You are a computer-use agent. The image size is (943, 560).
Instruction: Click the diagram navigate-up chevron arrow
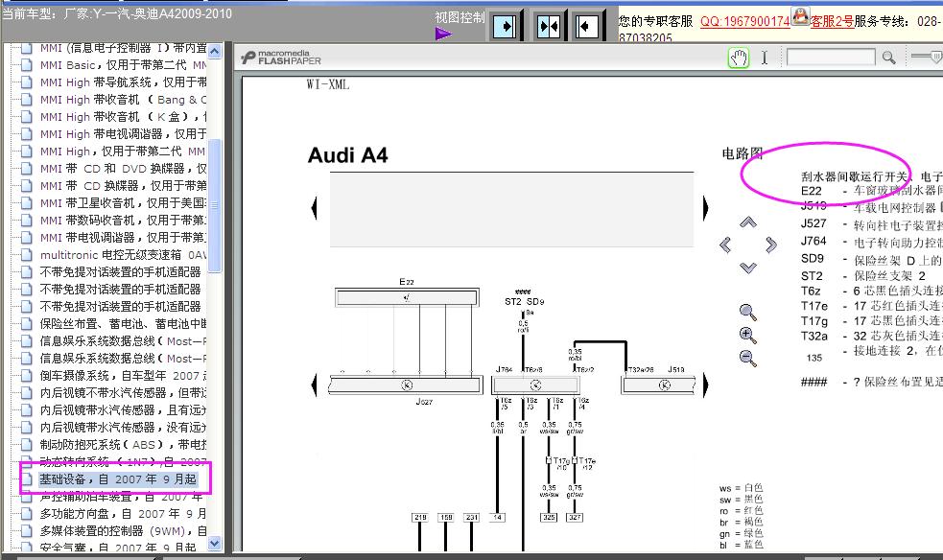pyautogui.click(x=748, y=222)
